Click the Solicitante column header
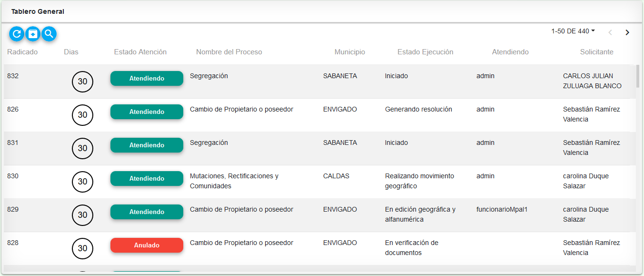This screenshot has width=644, height=276. 597,52
